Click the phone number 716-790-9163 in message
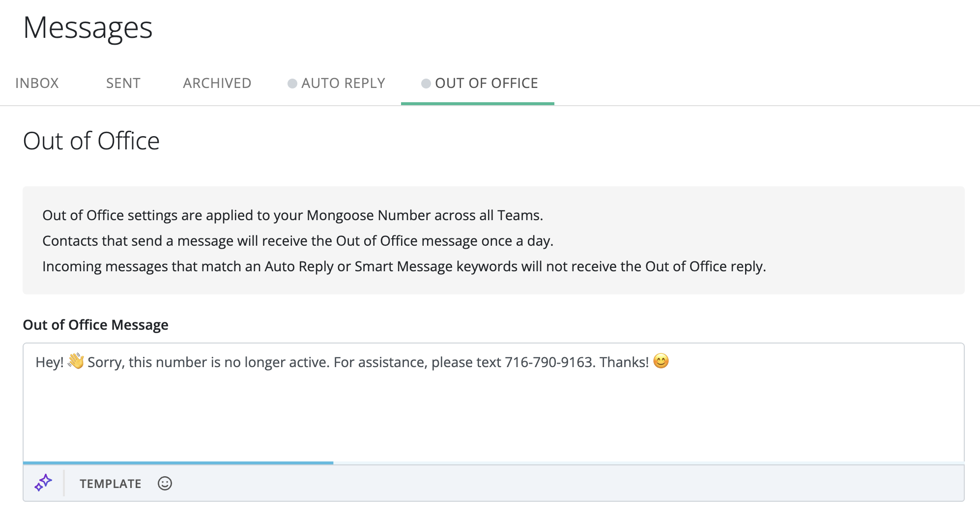Image resolution: width=980 pixels, height=516 pixels. pyautogui.click(x=548, y=362)
